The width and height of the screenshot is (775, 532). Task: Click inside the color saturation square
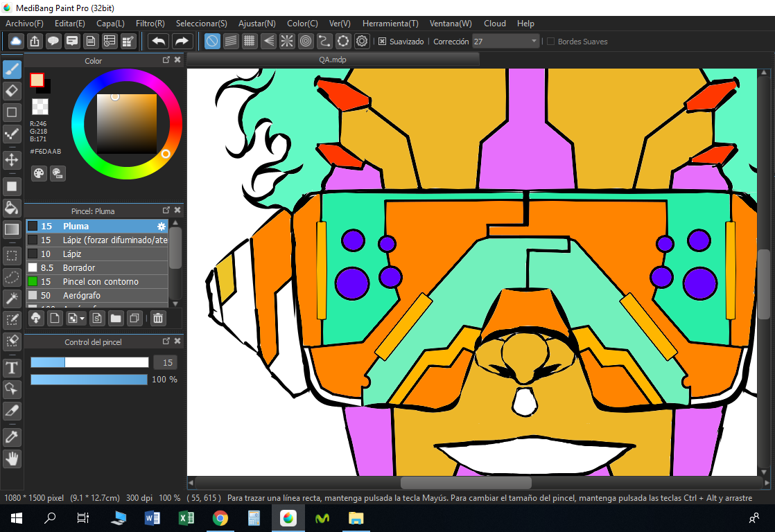point(127,124)
